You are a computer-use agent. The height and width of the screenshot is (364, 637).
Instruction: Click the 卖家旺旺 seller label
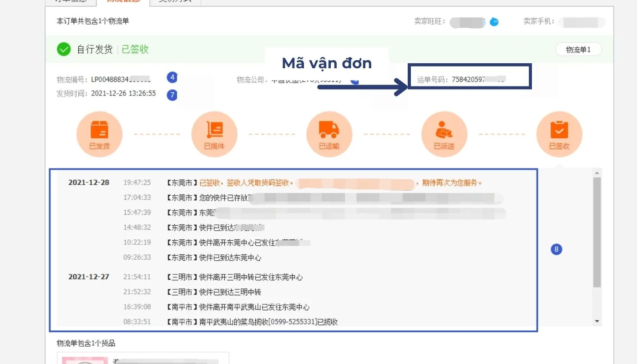(430, 21)
